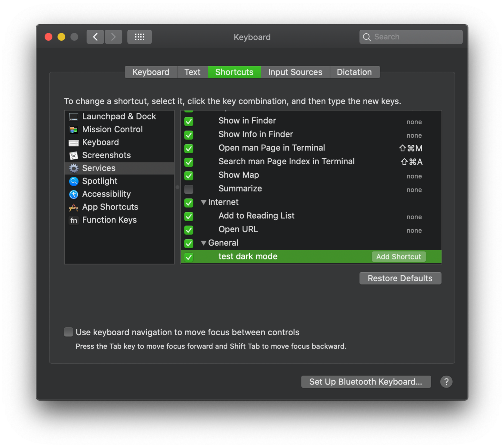This screenshot has width=504, height=448.
Task: Uncheck the Show Info in Finder service
Action: 189,135
